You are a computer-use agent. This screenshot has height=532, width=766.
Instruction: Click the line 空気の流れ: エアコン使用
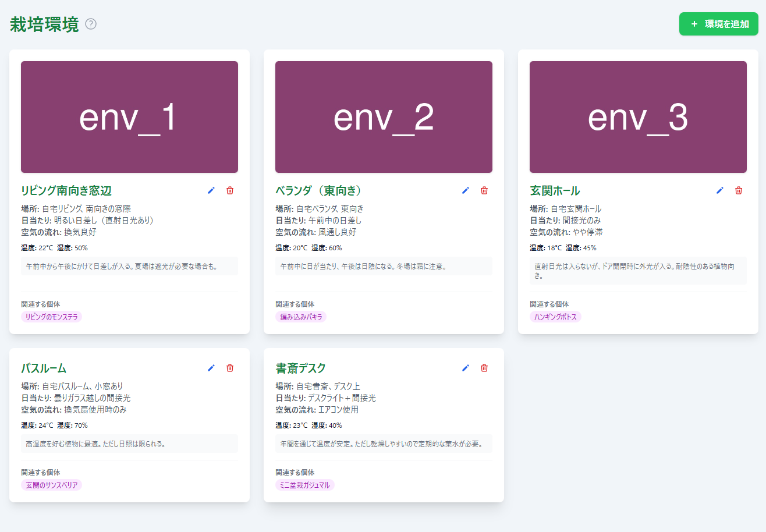tap(317, 409)
